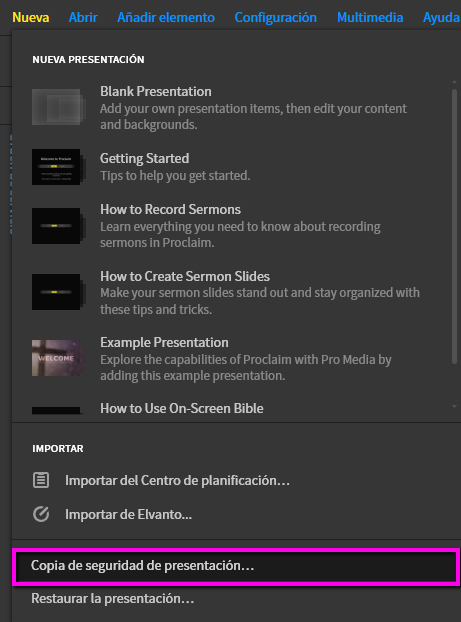Viewport: 461px width, 622px height.
Task: Open the Ayuda menu
Action: tap(441, 17)
